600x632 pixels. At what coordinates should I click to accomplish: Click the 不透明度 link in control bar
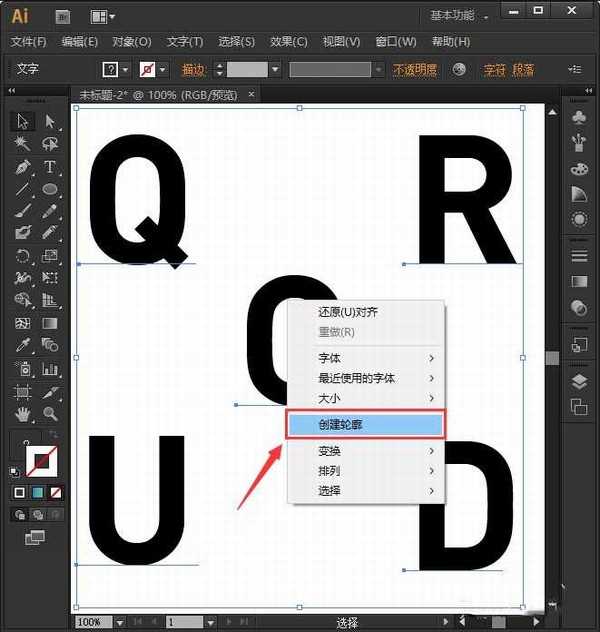click(x=414, y=69)
